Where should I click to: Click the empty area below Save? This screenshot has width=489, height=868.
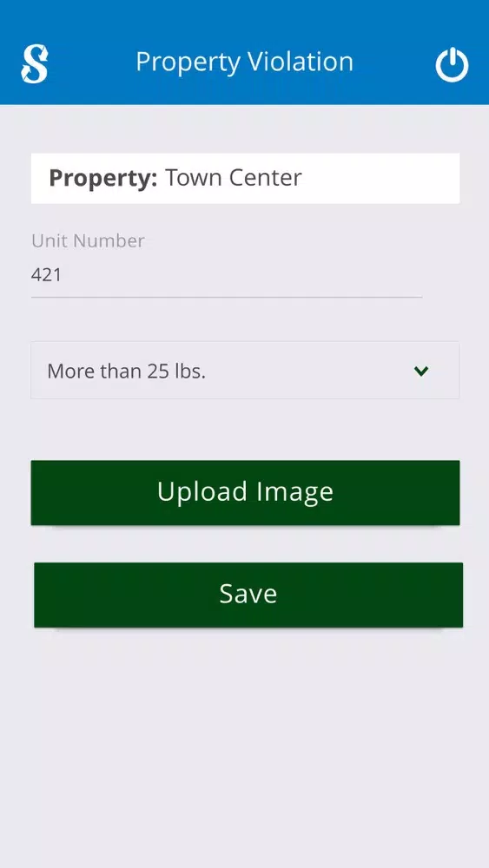pos(244,747)
